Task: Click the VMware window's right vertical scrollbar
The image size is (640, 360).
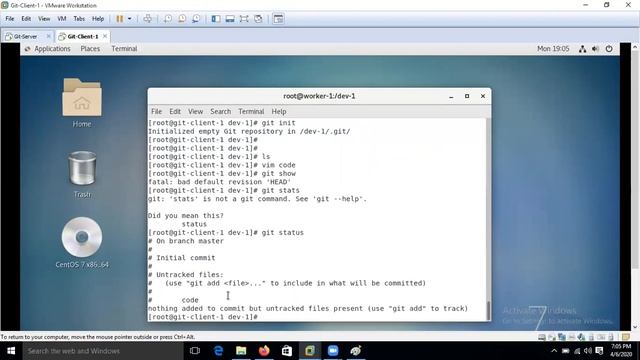Action: point(636,187)
